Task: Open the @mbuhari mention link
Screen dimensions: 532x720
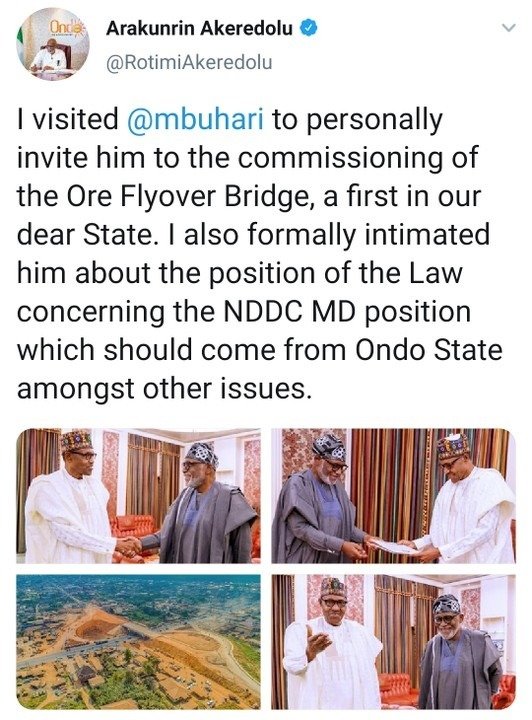Action: [195, 119]
